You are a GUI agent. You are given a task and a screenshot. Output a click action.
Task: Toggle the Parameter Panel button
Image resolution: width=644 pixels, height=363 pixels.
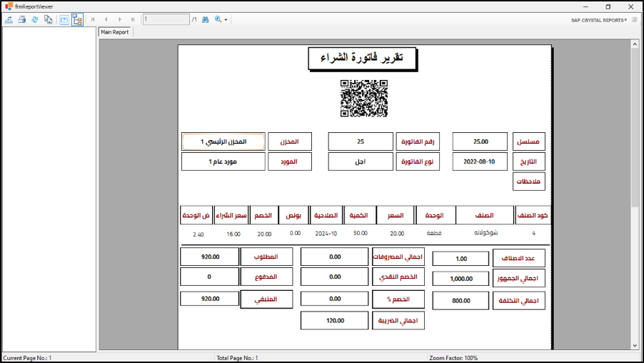(64, 19)
